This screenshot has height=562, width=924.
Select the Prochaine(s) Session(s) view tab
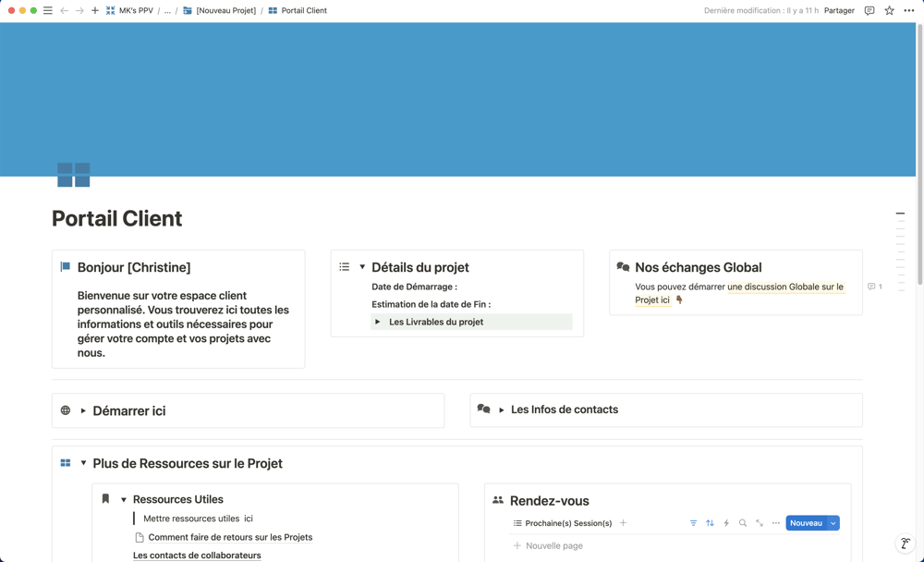pyautogui.click(x=562, y=523)
